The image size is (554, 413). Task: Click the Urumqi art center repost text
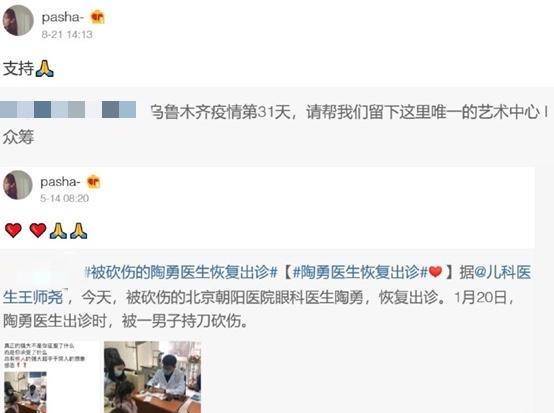point(350,112)
